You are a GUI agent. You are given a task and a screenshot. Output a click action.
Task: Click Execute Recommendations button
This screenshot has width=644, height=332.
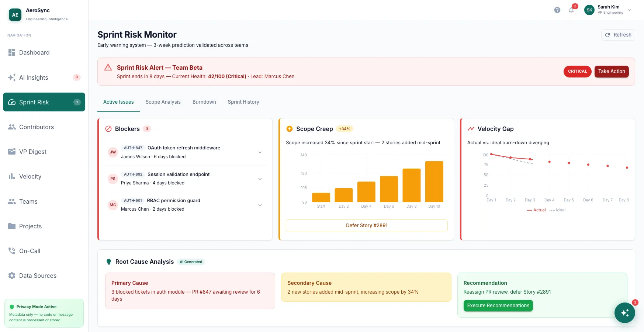(498, 306)
